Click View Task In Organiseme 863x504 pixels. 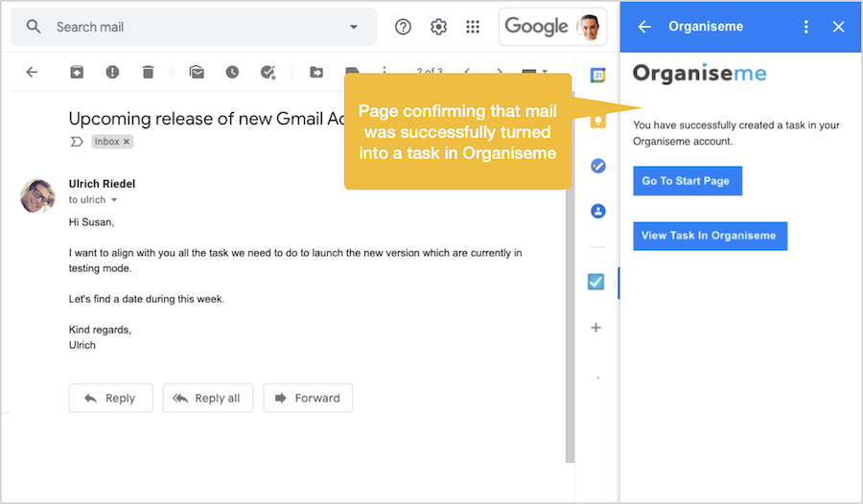[710, 236]
